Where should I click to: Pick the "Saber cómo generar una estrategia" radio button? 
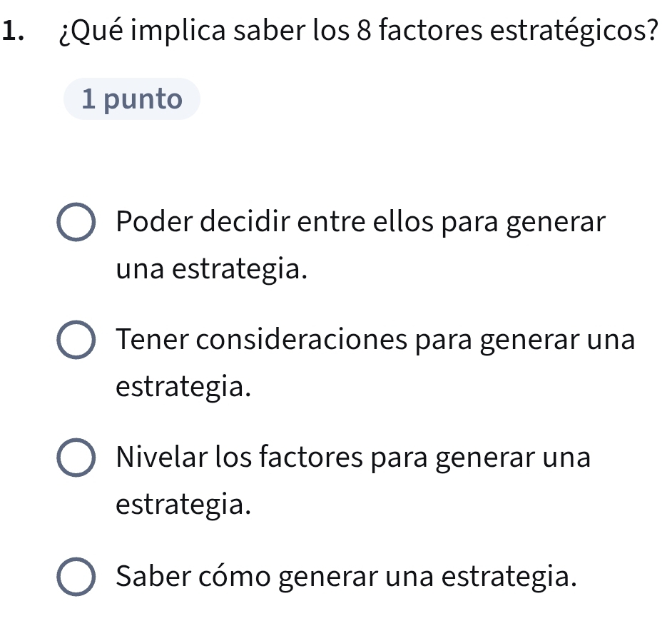75,577
